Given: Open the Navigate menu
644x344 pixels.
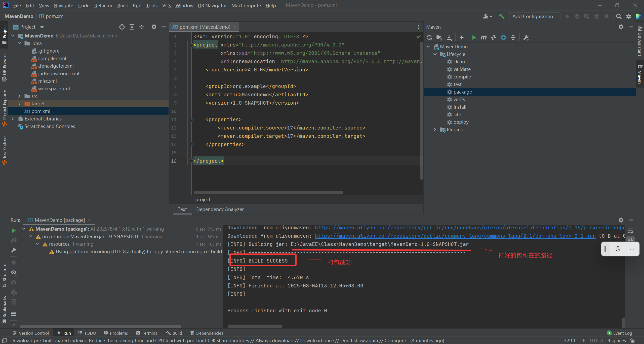Looking at the screenshot, I should coord(63,5).
